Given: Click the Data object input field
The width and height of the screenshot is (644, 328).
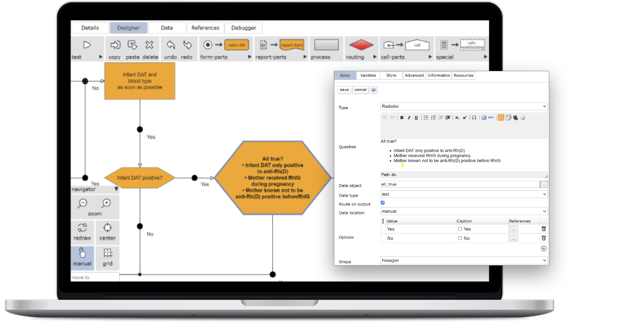Looking at the screenshot, I should tap(459, 184).
